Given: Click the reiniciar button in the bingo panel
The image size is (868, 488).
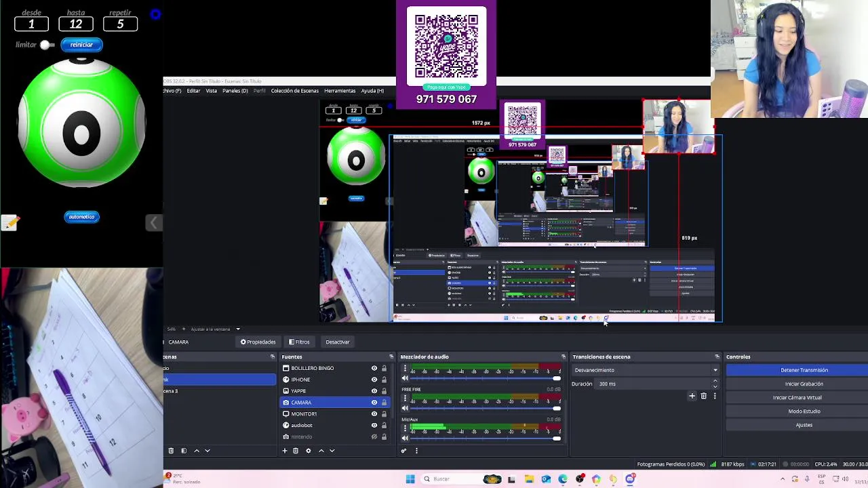Looking at the screenshot, I should click(81, 45).
